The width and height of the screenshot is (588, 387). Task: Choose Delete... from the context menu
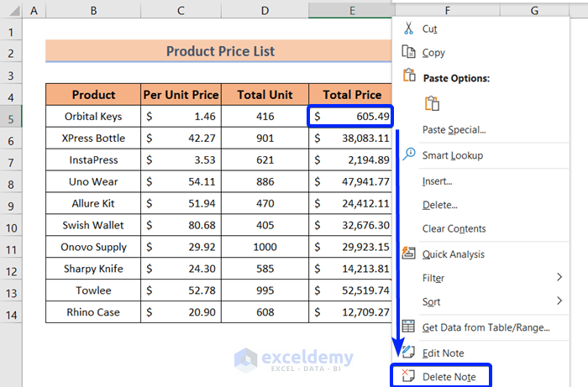tap(439, 205)
